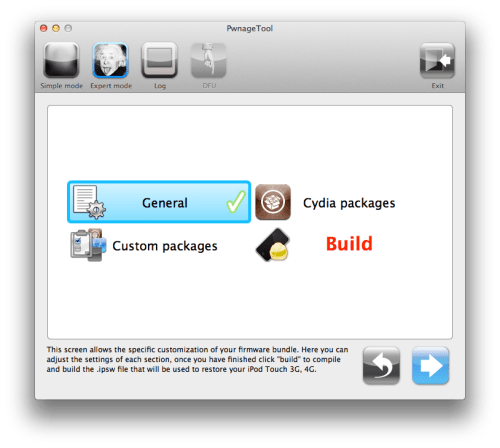Open the brown Cydia box icon
500x448 pixels.
point(273,202)
